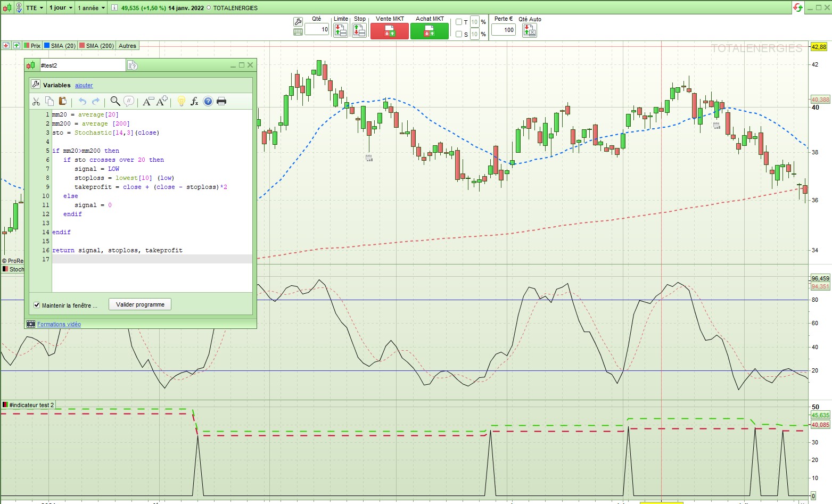Click the red down-arrow icon left of Prix
The height and width of the screenshot is (504, 832).
point(6,46)
